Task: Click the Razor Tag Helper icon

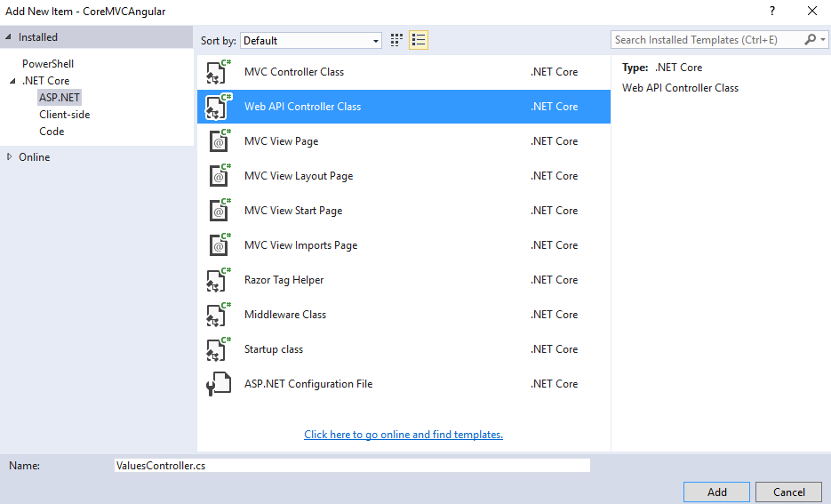Action: [219, 280]
